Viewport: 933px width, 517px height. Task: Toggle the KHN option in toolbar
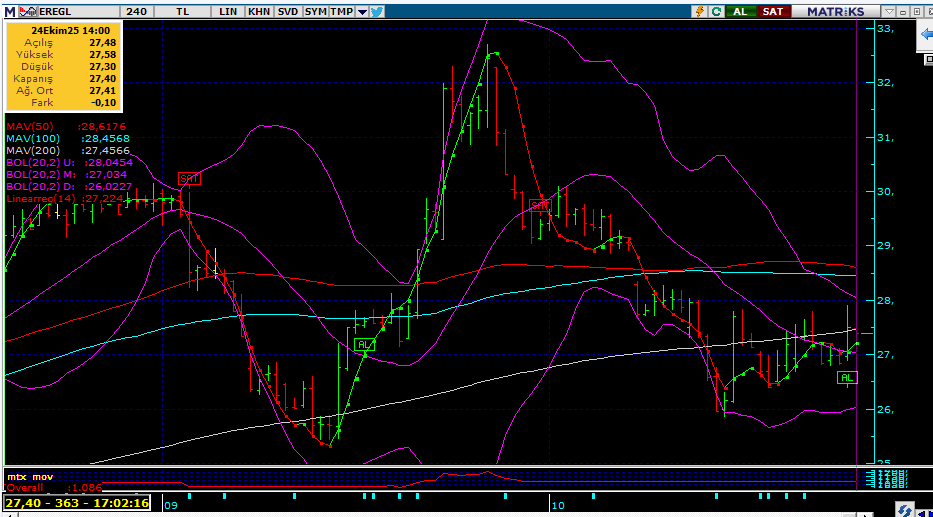point(258,11)
